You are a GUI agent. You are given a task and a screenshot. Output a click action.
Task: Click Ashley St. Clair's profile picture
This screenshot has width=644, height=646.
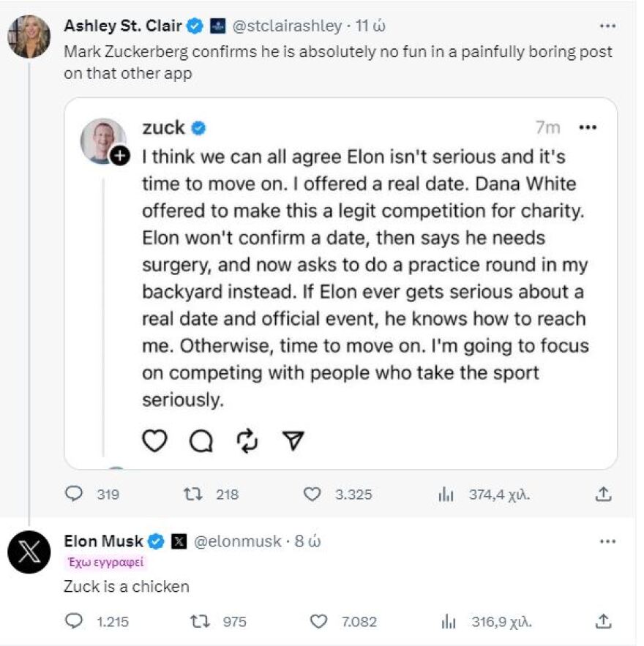(x=29, y=37)
